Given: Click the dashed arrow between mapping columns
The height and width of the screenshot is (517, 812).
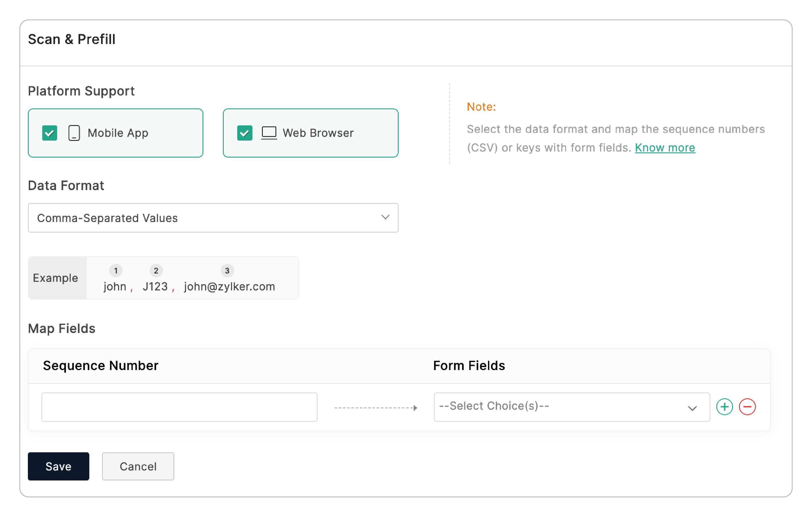Looking at the screenshot, I should (x=375, y=407).
